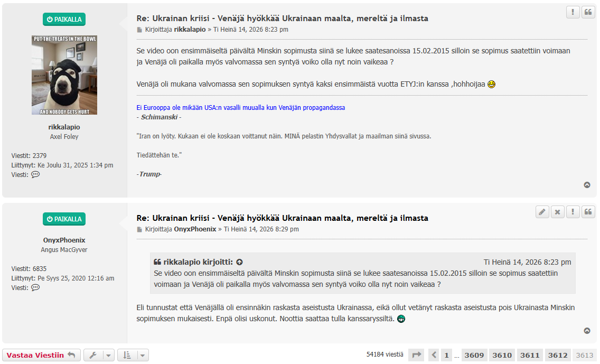Click post icon beside Kirjoittaja OnyxPhoenix
The width and height of the screenshot is (600, 364).
(139, 230)
